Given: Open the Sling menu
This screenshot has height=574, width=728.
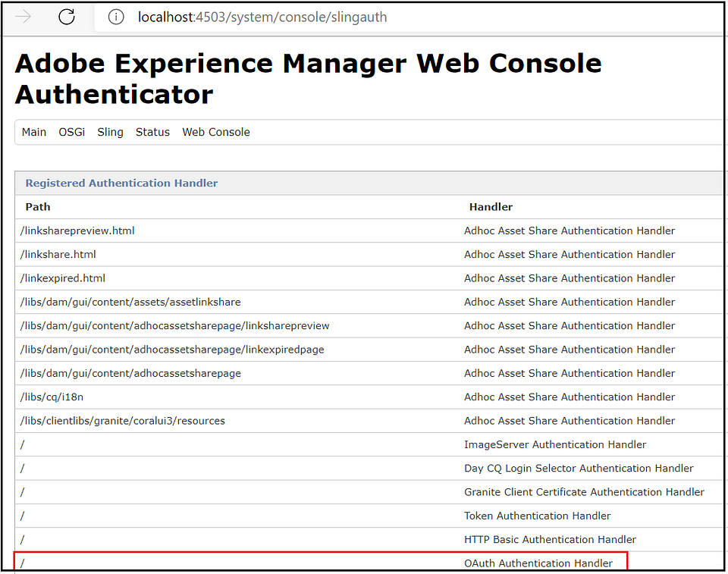Looking at the screenshot, I should 110,132.
